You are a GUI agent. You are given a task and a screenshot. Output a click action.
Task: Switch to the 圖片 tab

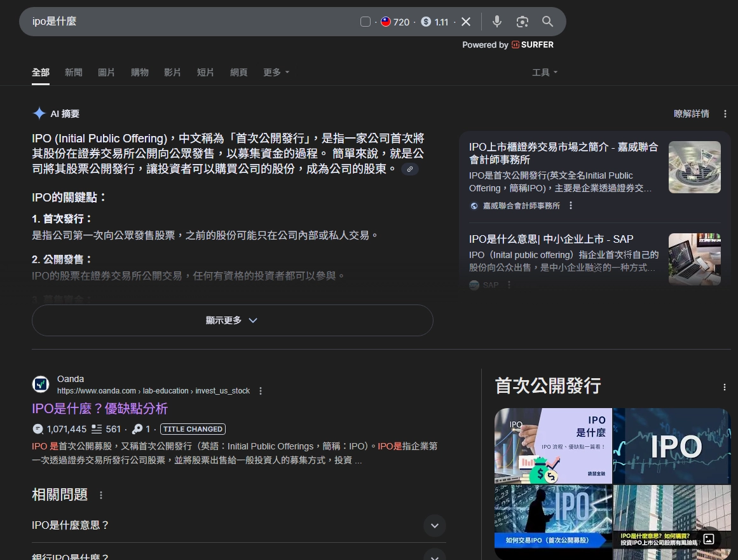(x=106, y=72)
